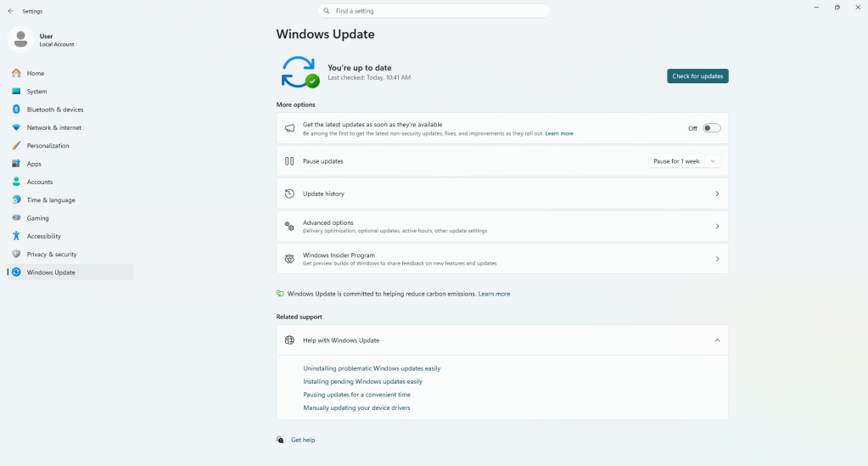Click the Network & internet wifi icon

tap(16, 127)
